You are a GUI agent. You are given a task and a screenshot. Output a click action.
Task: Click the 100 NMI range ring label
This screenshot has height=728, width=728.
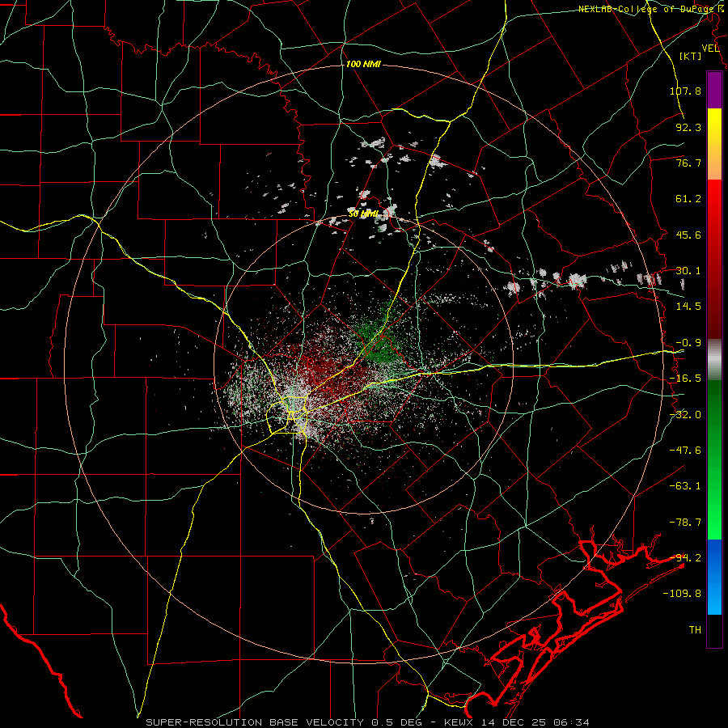coord(363,64)
